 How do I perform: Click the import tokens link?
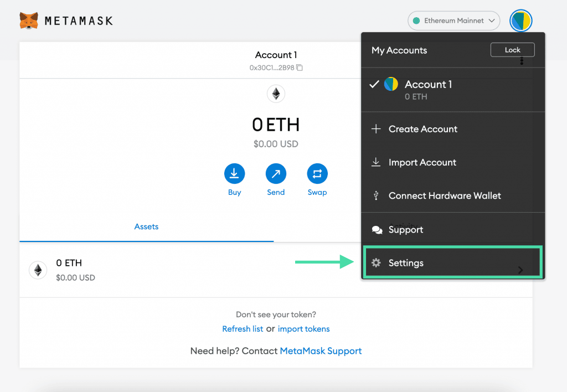click(304, 329)
